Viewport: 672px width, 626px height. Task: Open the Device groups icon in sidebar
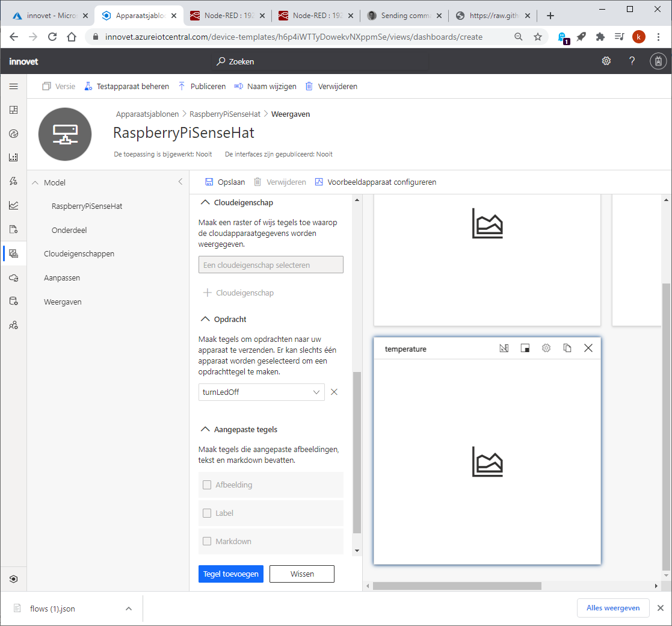14,157
